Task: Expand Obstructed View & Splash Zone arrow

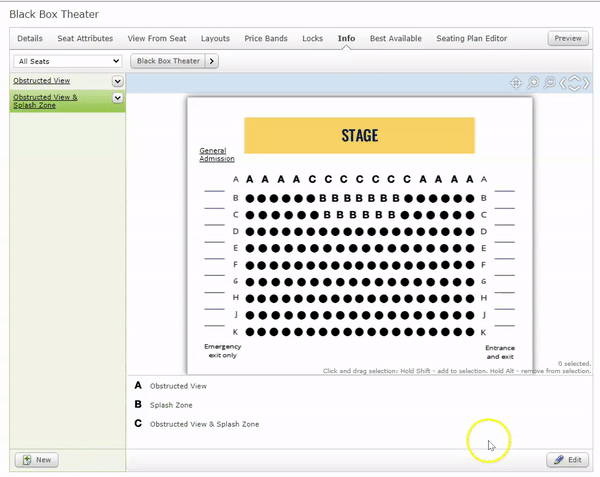Action: [117, 98]
